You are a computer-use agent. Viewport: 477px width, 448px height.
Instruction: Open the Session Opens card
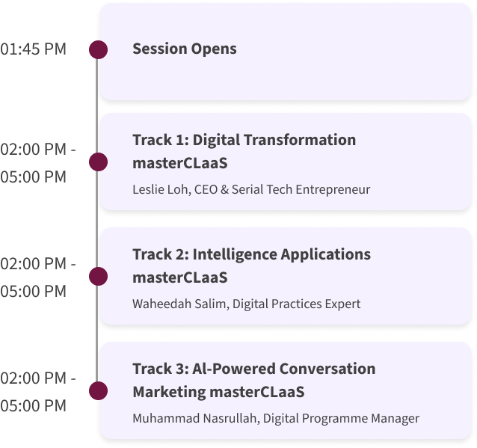pyautogui.click(x=286, y=52)
